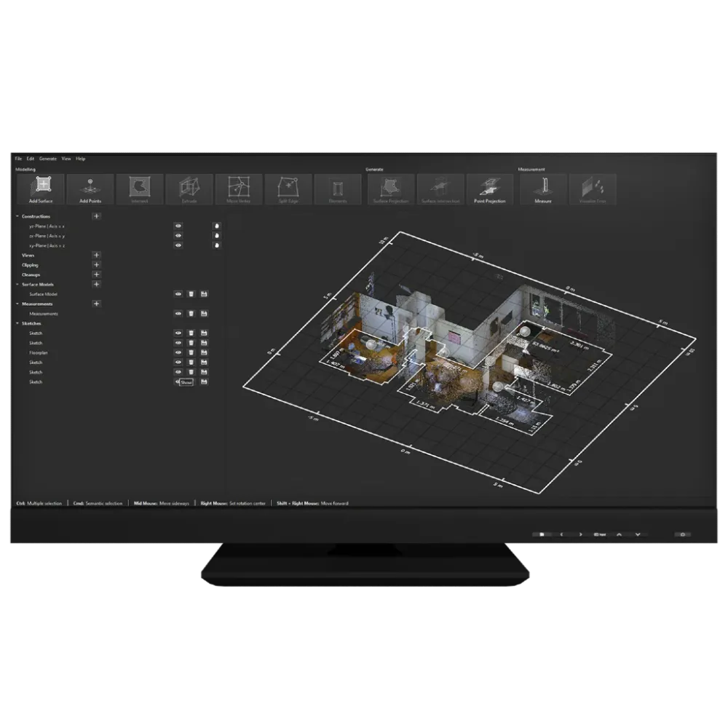Toggle visibility of the xy-Plane
Screen dimensions: 728x728
click(x=178, y=245)
